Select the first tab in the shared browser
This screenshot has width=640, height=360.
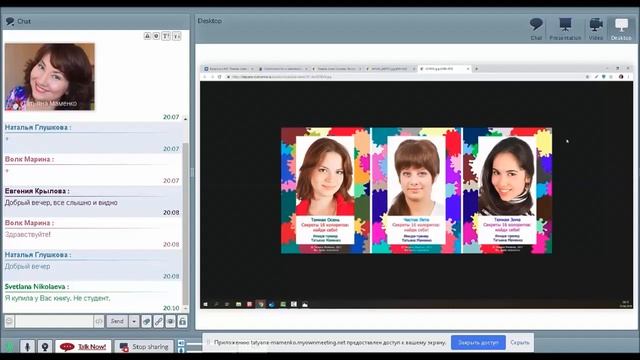tap(229, 69)
